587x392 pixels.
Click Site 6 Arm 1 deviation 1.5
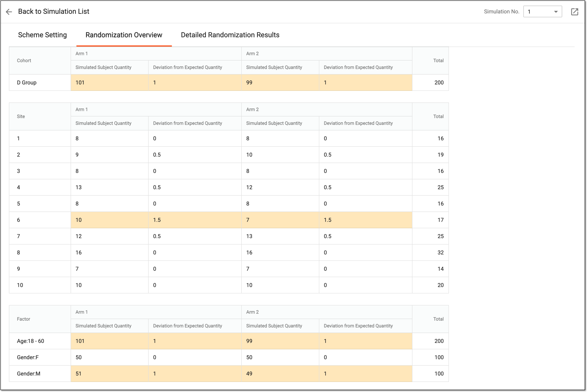(157, 220)
